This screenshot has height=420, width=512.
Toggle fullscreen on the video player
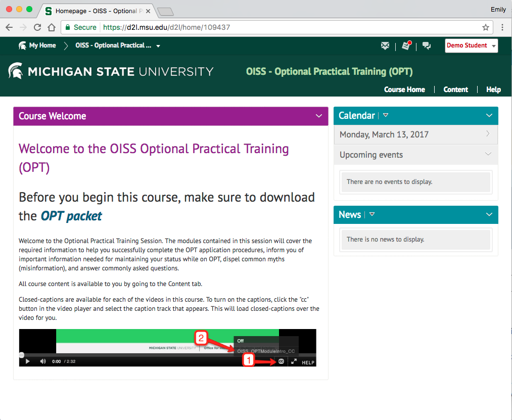click(x=294, y=361)
